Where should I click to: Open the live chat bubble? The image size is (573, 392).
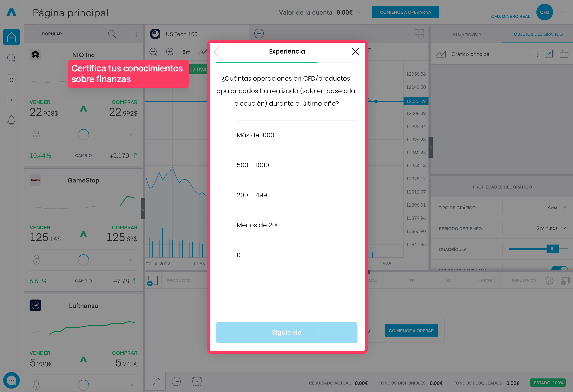click(x=11, y=380)
